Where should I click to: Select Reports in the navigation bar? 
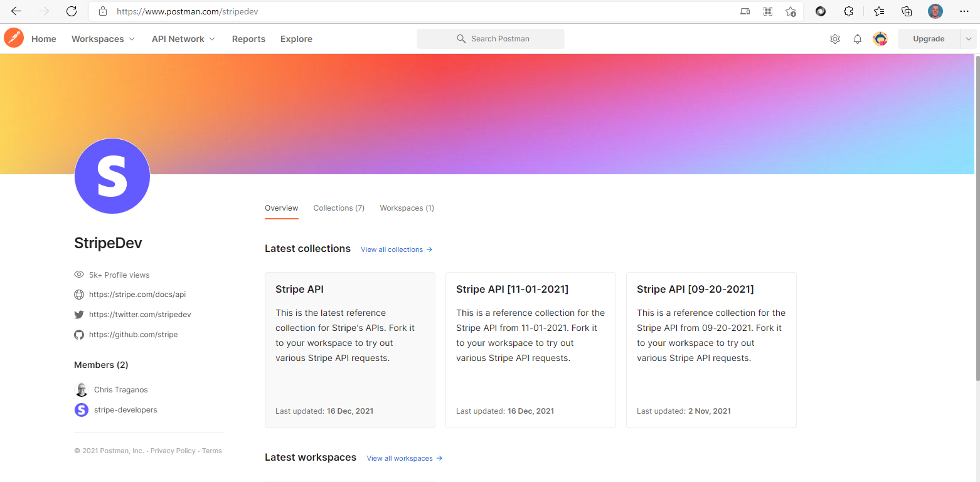[248, 38]
